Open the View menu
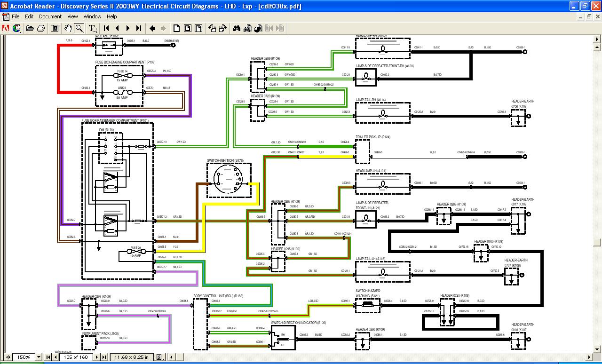Screen dimensions: 602x364 72,16
